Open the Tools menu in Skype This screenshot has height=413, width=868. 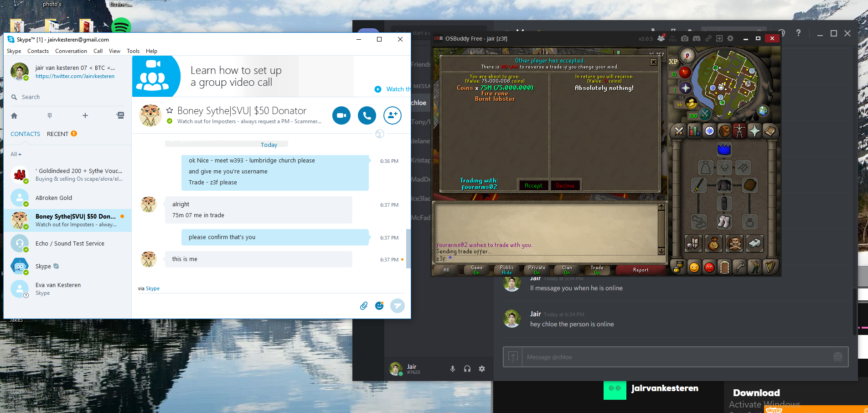[x=133, y=51]
